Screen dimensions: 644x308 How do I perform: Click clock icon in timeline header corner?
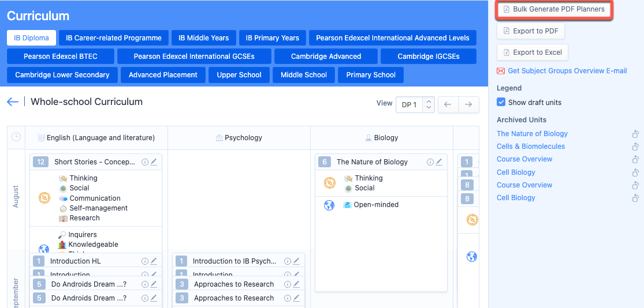(x=16, y=137)
